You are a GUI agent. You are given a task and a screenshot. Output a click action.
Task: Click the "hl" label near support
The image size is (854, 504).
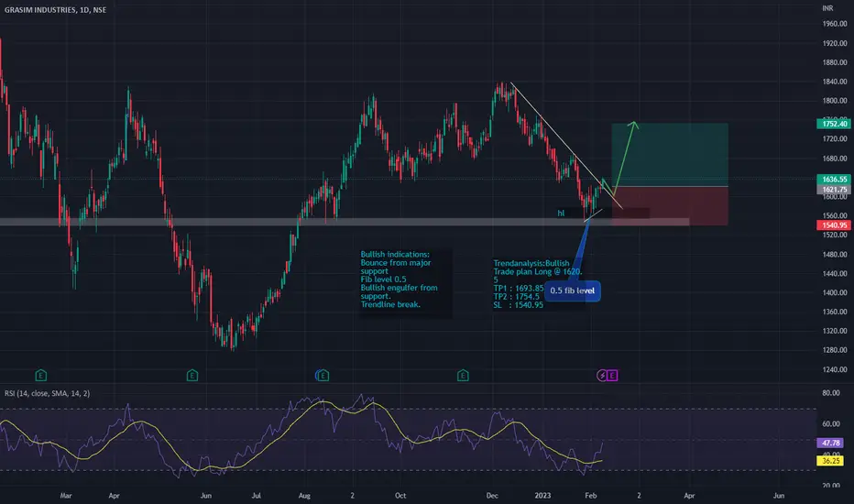click(x=561, y=213)
